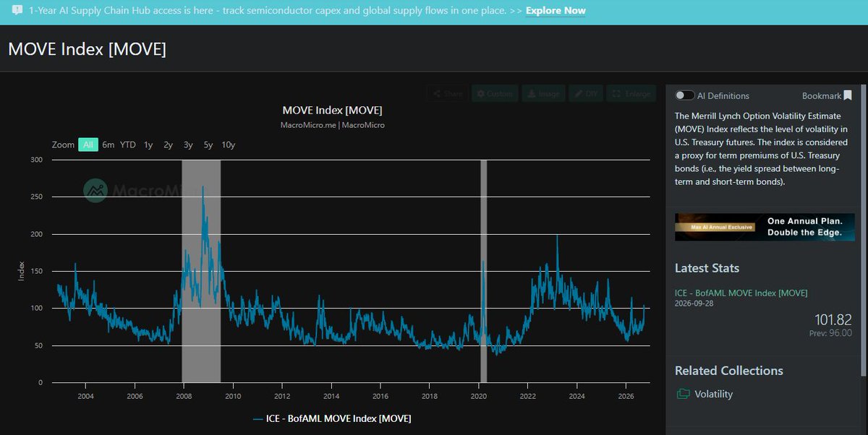Click the sidebar vertical scrollbar

point(864,231)
